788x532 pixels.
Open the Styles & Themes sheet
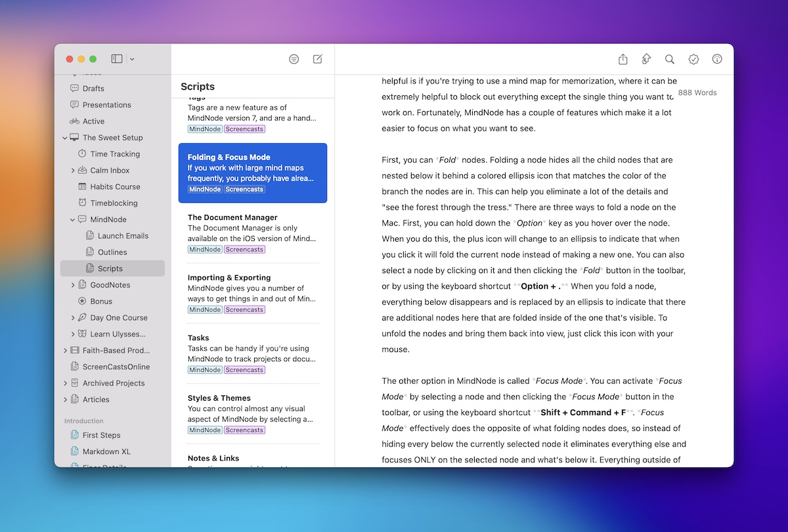click(x=253, y=414)
